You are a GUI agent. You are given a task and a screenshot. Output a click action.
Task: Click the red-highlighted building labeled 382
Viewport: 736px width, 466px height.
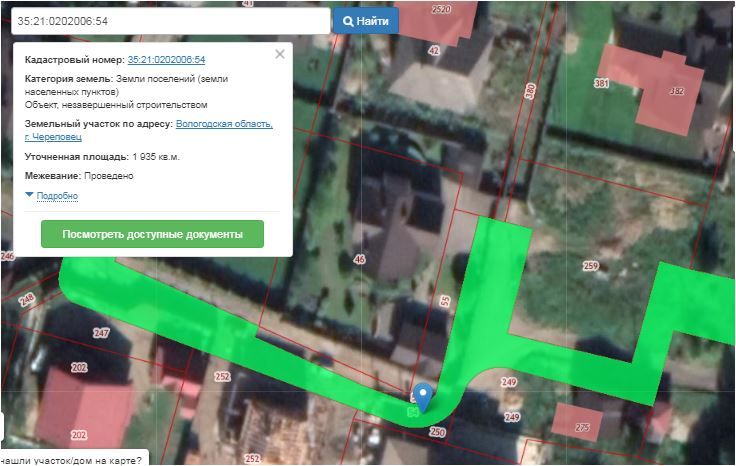(x=677, y=92)
